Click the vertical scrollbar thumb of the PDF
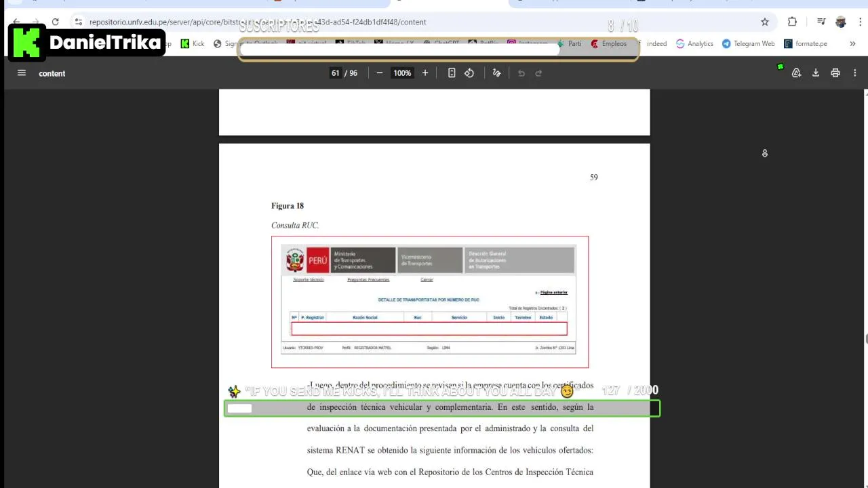 click(865, 339)
